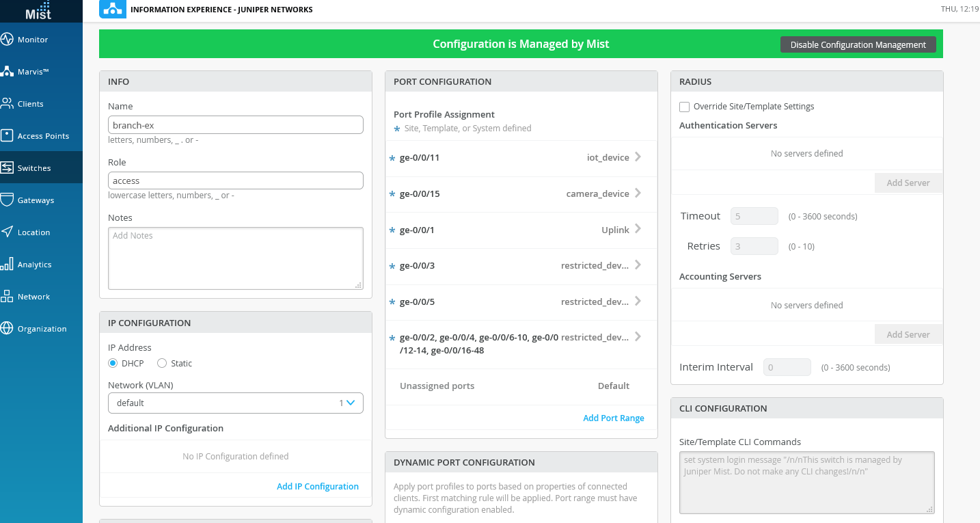
Task: Select the DHCP radio button
Action: (113, 363)
